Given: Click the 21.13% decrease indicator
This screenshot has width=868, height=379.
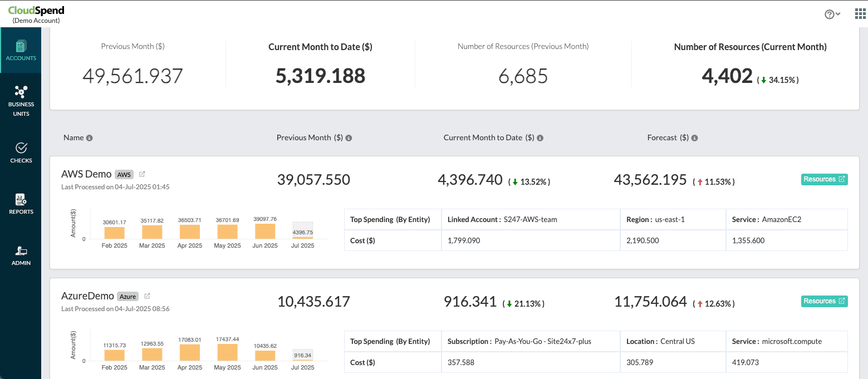Looking at the screenshot, I should (x=523, y=303).
